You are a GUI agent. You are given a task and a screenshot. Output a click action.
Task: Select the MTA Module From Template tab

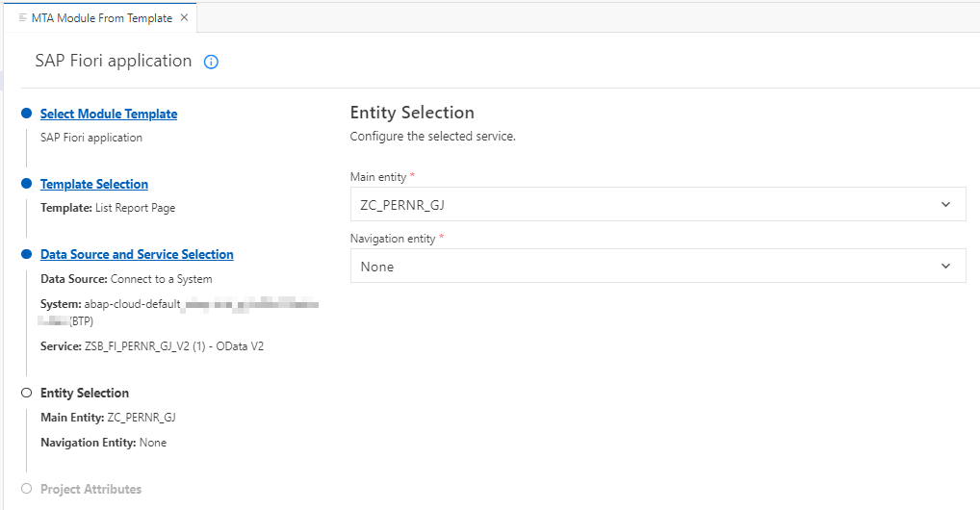click(x=102, y=18)
